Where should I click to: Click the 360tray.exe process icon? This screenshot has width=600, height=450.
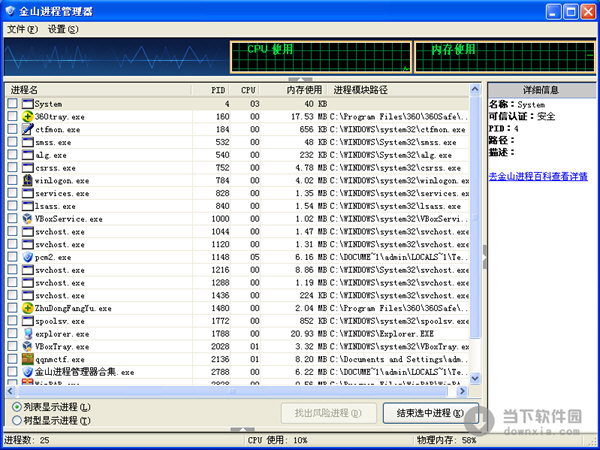tap(28, 116)
